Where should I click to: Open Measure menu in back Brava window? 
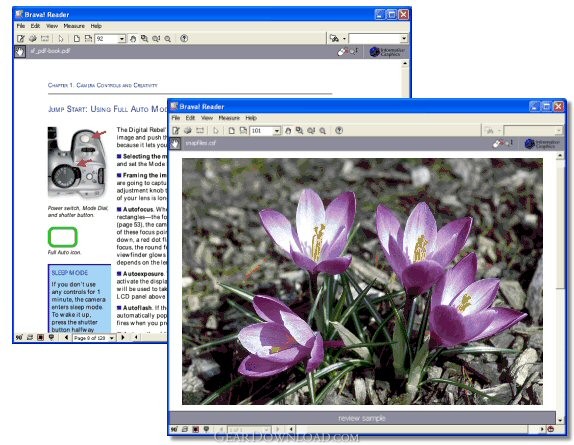click(x=74, y=26)
